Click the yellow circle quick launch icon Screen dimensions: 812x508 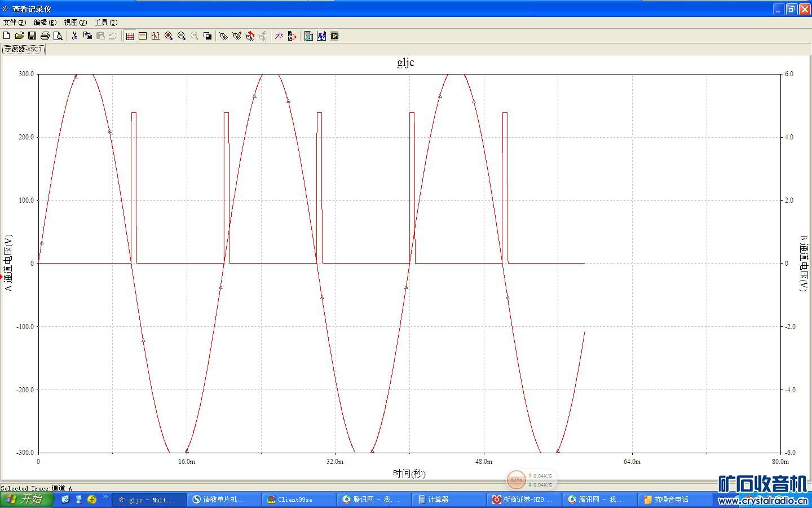pos(92,500)
